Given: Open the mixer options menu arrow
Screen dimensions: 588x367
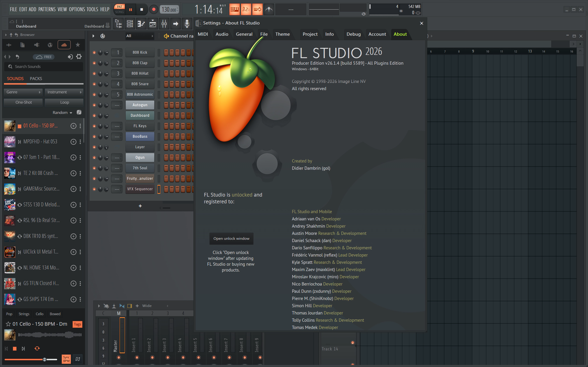Looking at the screenshot, I should tap(99, 306).
